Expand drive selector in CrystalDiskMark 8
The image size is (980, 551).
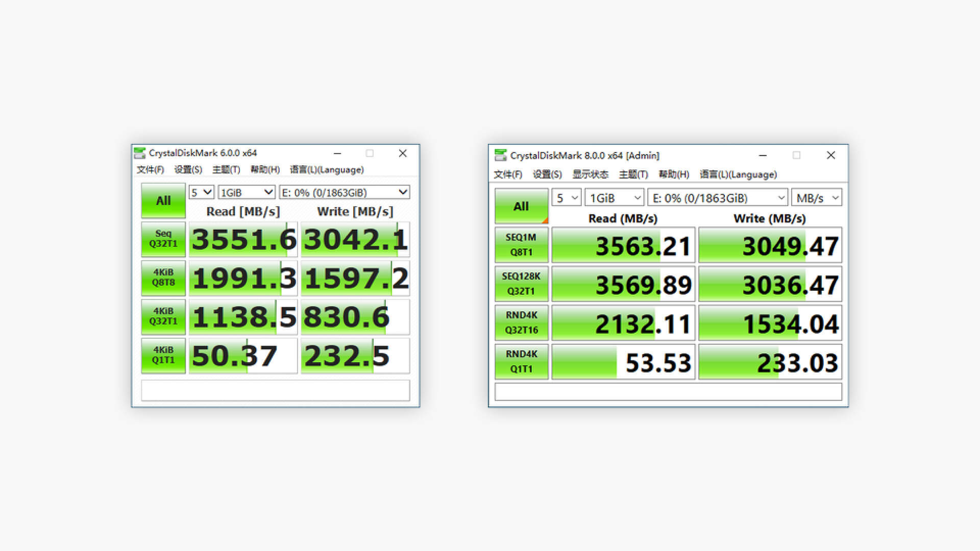718,198
